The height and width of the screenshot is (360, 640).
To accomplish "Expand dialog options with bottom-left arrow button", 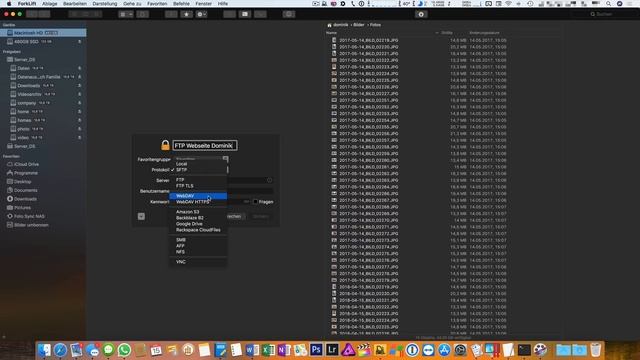I will click(141, 216).
